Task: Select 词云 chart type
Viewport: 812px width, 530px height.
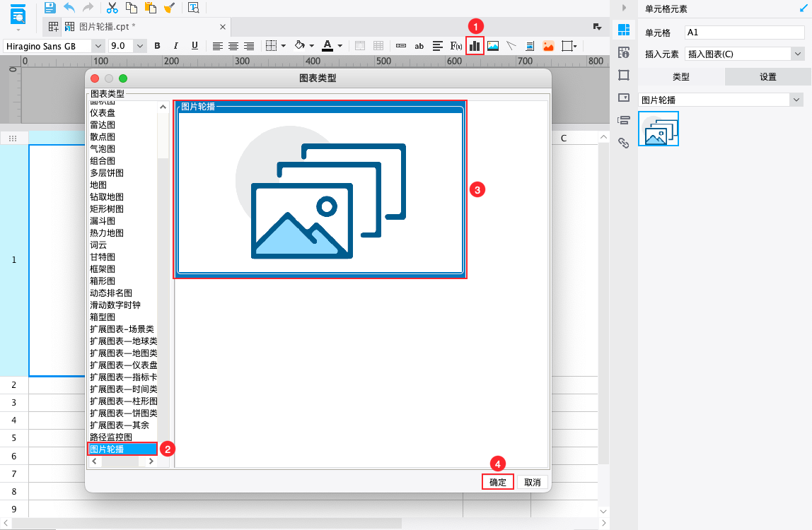Action: (98, 245)
